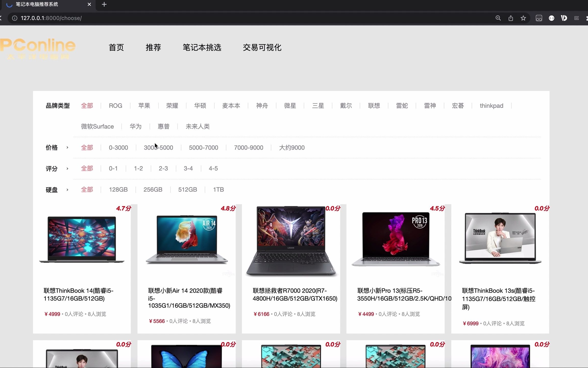The height and width of the screenshot is (368, 588).
Task: Filter by 惠普 brand
Action: pyautogui.click(x=164, y=126)
